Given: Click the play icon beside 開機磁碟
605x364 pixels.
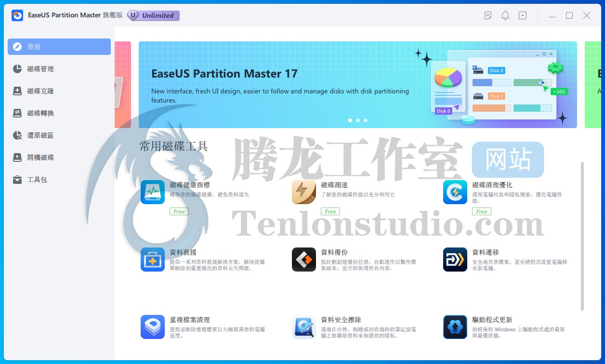Looking at the screenshot, I should pos(17,157).
